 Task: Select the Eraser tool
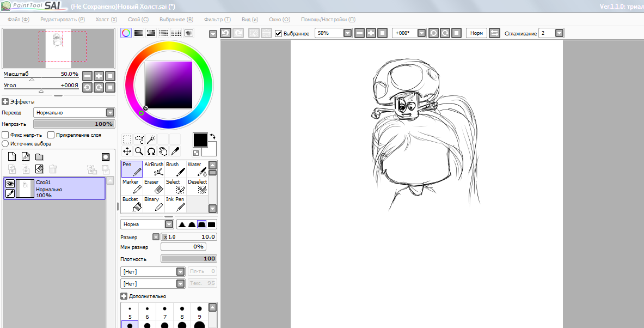[x=154, y=186]
